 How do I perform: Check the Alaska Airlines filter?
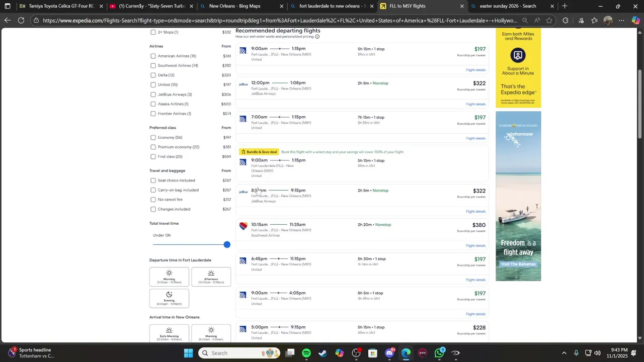(153, 104)
